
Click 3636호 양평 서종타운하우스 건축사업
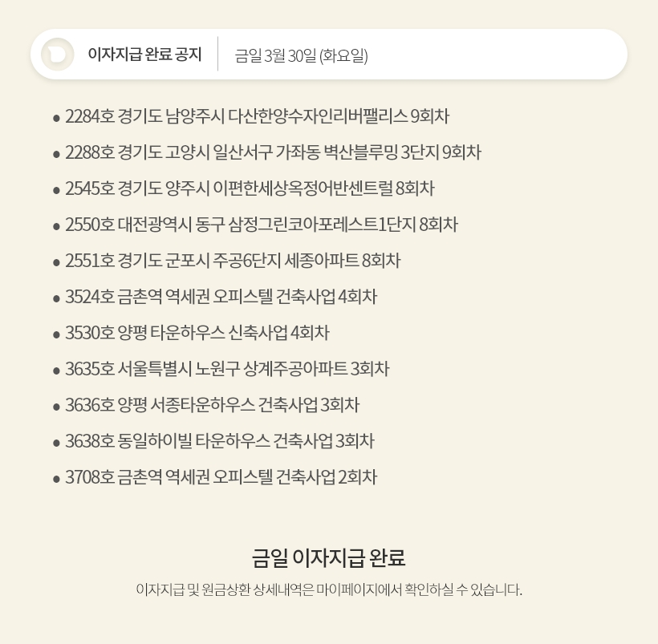[x=212, y=405]
